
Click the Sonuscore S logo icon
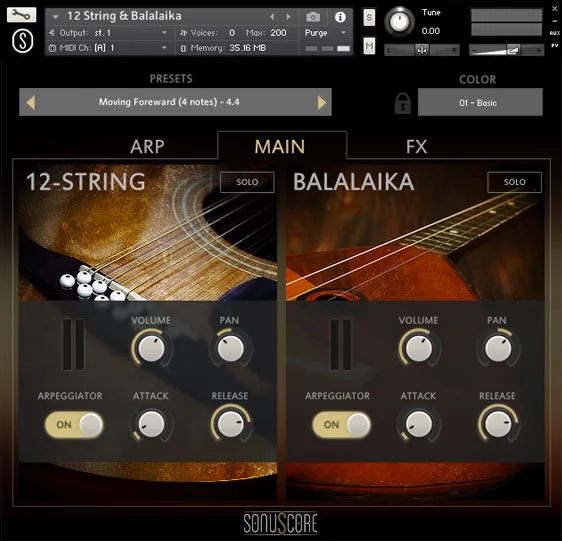(23, 41)
